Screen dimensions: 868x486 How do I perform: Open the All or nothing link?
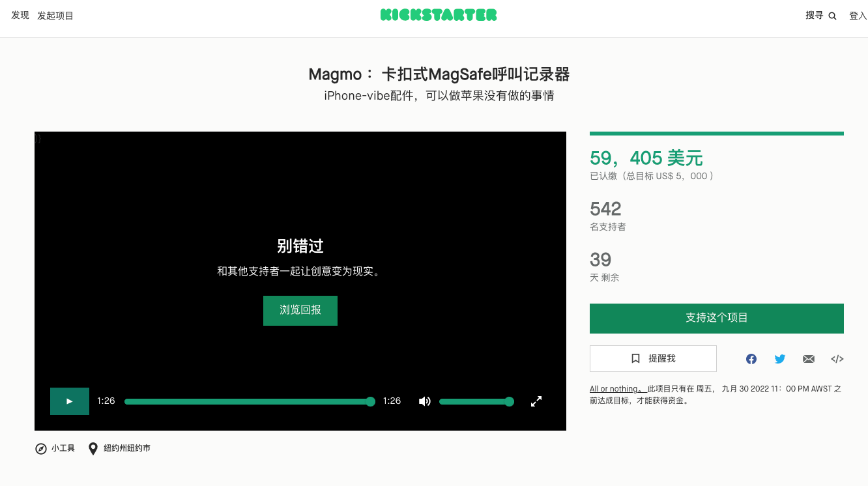pyautogui.click(x=613, y=388)
